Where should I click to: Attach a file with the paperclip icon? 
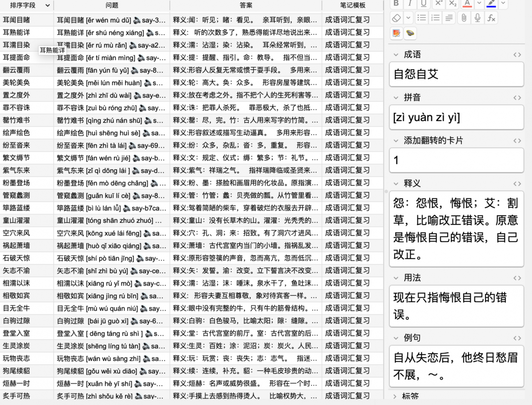tap(464, 18)
